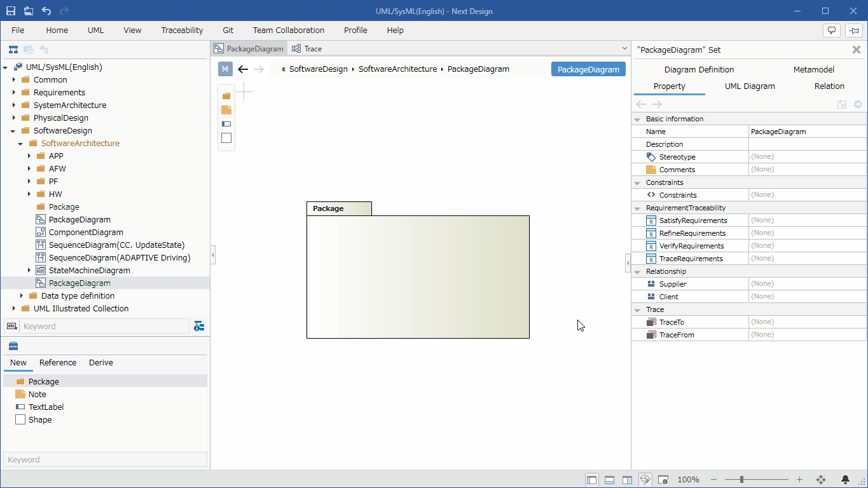Open the view settings gear icon in status bar
The width and height of the screenshot is (868, 488).
point(663,480)
